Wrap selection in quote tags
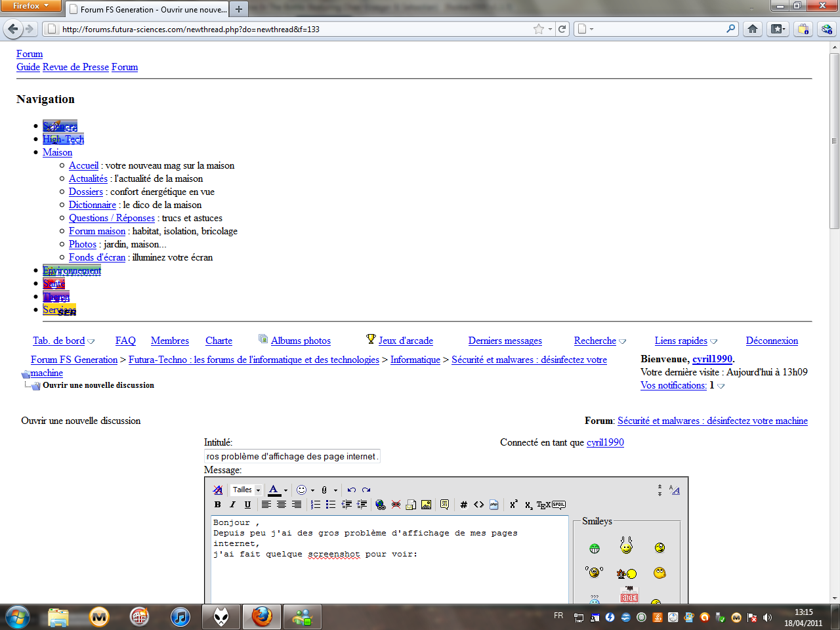This screenshot has width=840, height=630. point(445,505)
